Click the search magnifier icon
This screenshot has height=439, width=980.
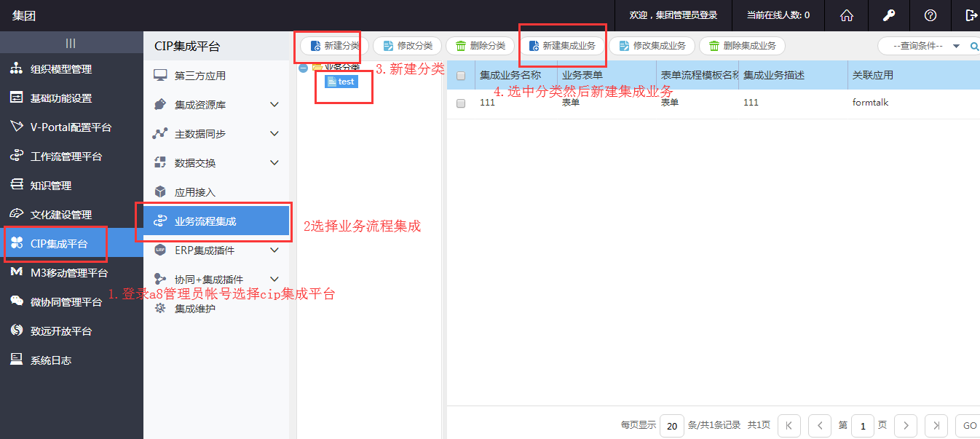975,46
